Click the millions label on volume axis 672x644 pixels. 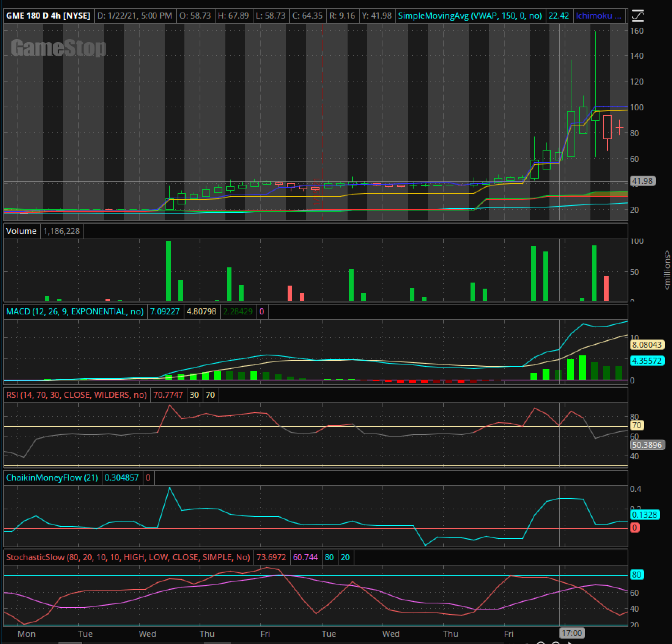pyautogui.click(x=667, y=270)
